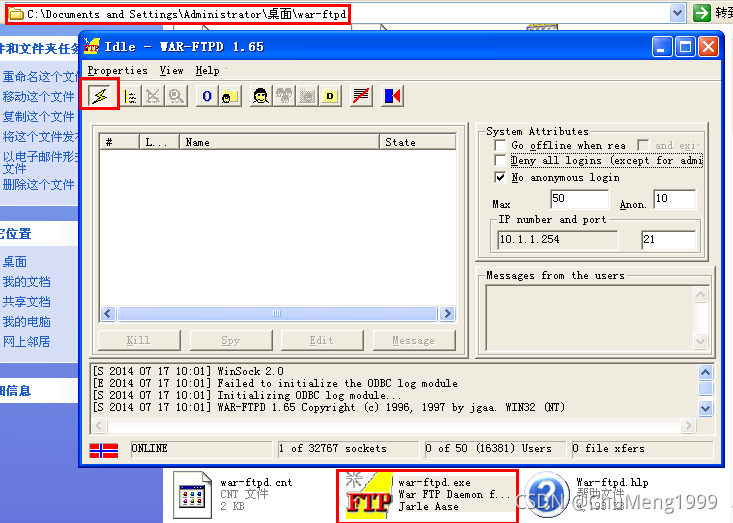Screen dimensions: 733x523
Task: Click log pane scroll down arrow
Action: pyautogui.click(x=705, y=408)
